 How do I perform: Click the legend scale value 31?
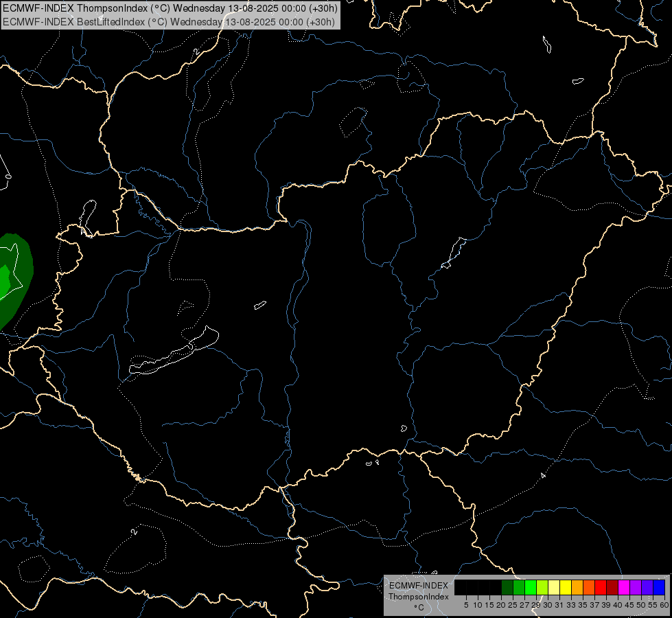559,605
